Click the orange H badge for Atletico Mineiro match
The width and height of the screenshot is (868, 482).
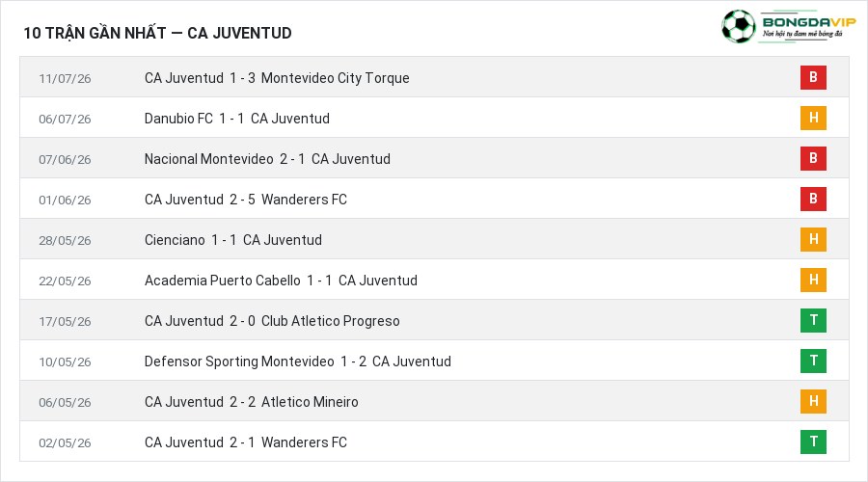(x=813, y=401)
